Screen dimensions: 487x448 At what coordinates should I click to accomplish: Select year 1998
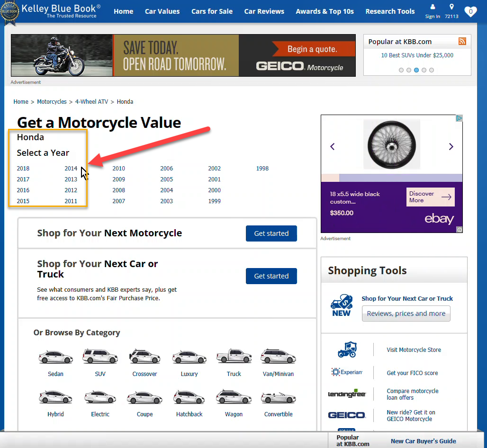(x=262, y=168)
